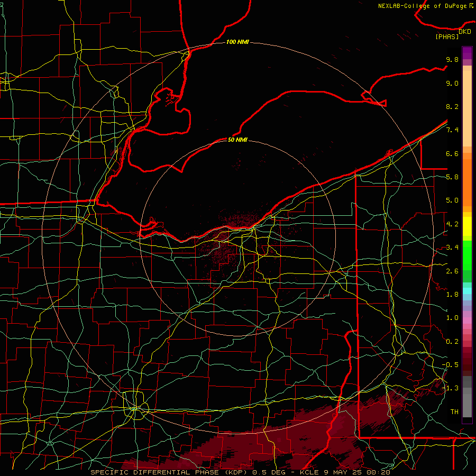Pick the pink color bar segment

coord(467,321)
